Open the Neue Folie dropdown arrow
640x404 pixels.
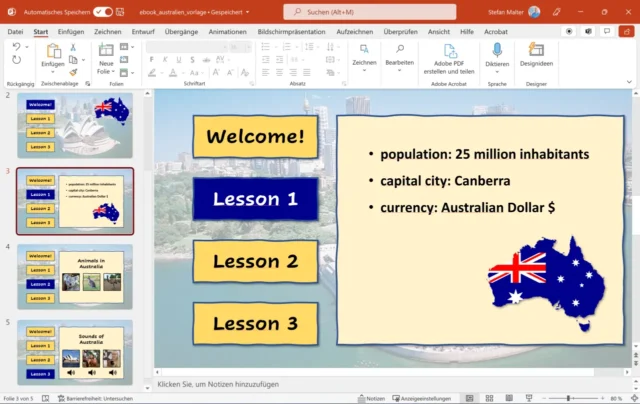coord(106,73)
